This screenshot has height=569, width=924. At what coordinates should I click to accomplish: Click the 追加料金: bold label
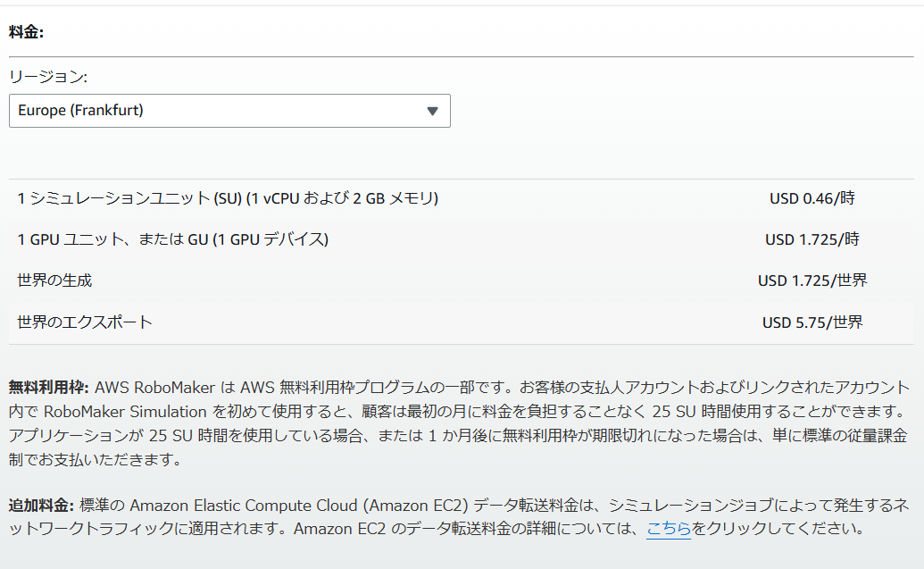(41, 506)
